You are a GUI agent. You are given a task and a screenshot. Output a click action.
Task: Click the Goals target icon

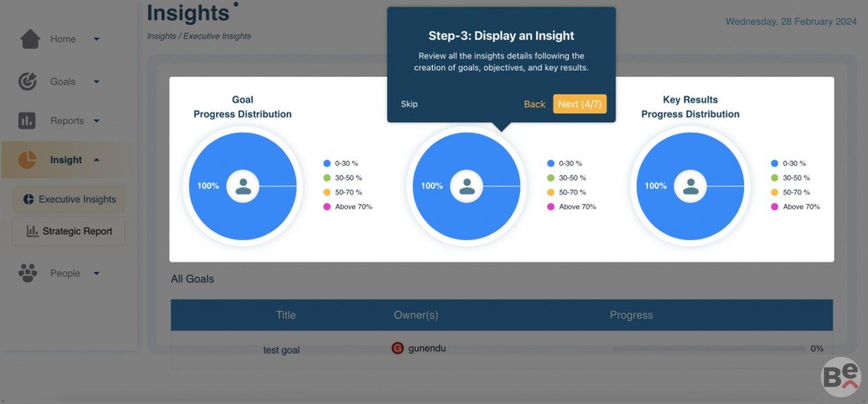[28, 81]
